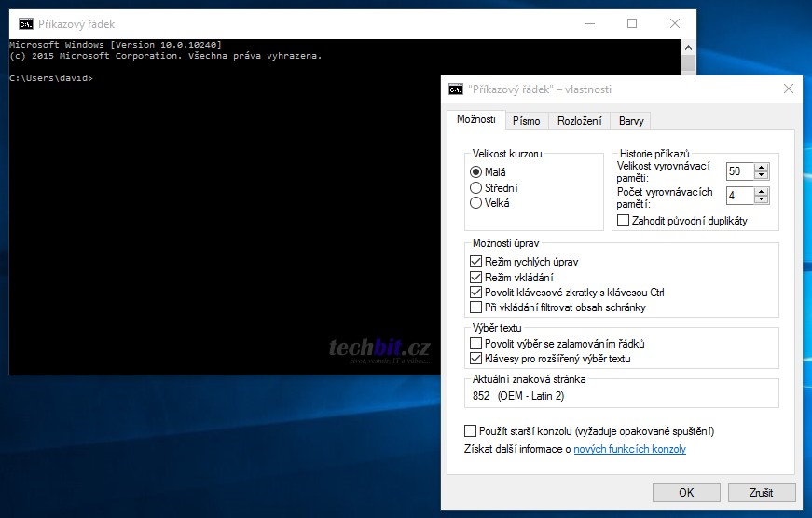This screenshot has height=518, width=812.
Task: Maximize the Příkazový řádek window
Action: tap(632, 24)
